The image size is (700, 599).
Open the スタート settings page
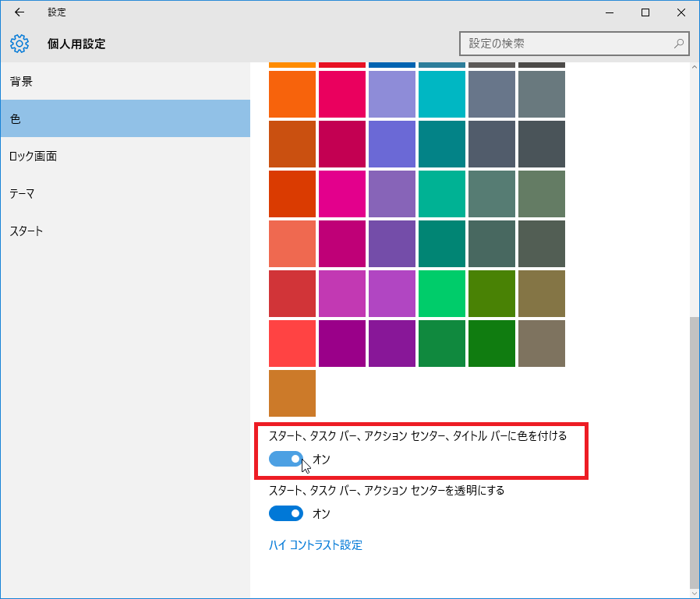[126, 231]
